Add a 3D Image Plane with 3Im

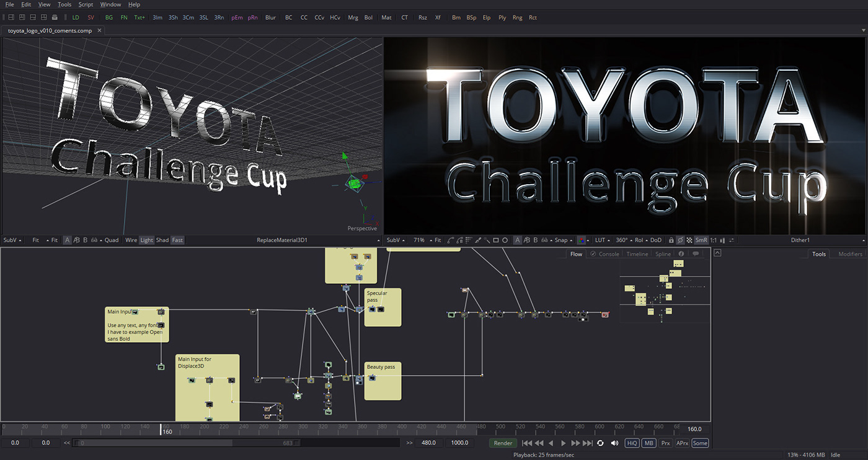(x=157, y=17)
